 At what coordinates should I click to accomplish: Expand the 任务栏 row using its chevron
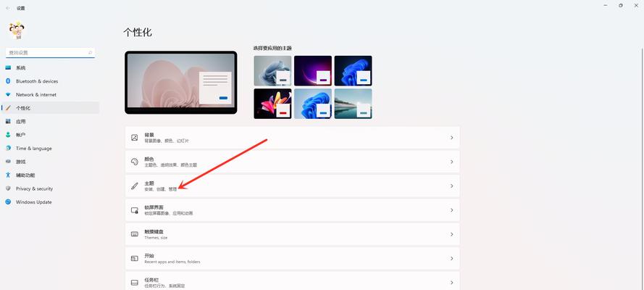(451, 283)
